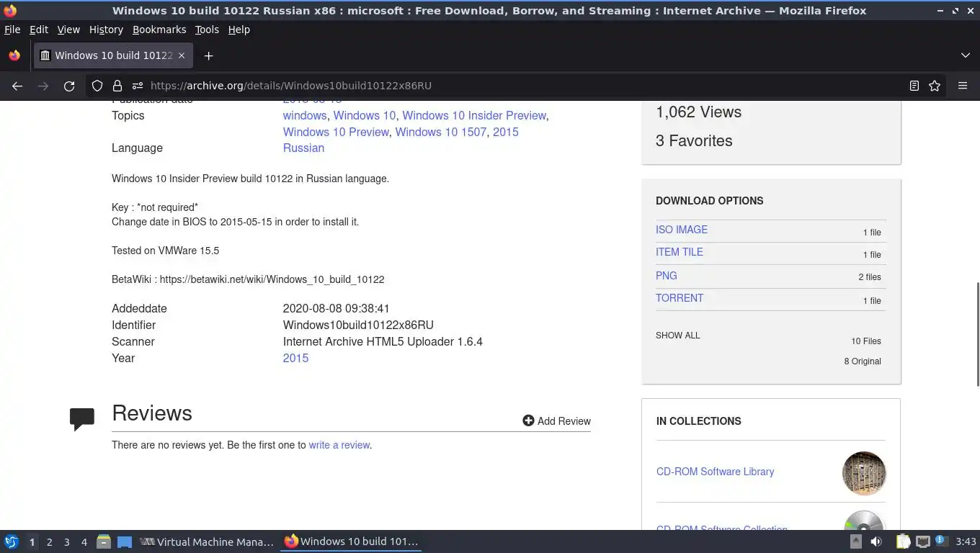980x553 pixels.
Task: Open the Bookmarks menu
Action: (x=159, y=30)
